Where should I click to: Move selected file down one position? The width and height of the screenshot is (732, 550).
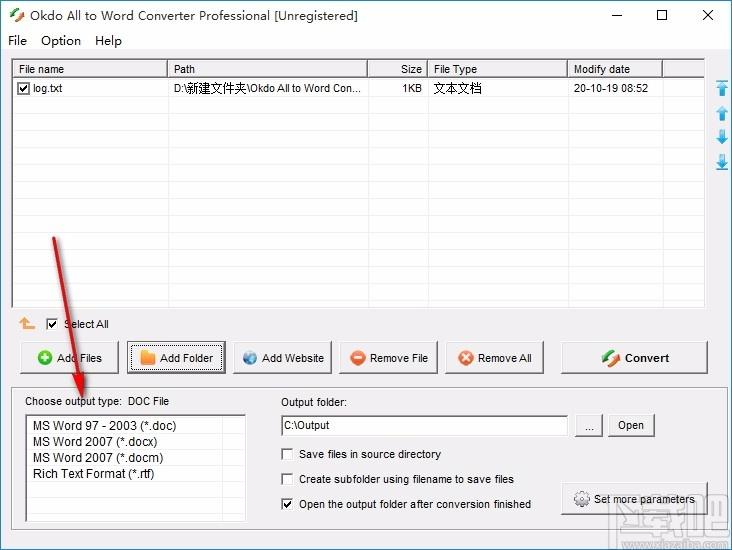coord(722,137)
